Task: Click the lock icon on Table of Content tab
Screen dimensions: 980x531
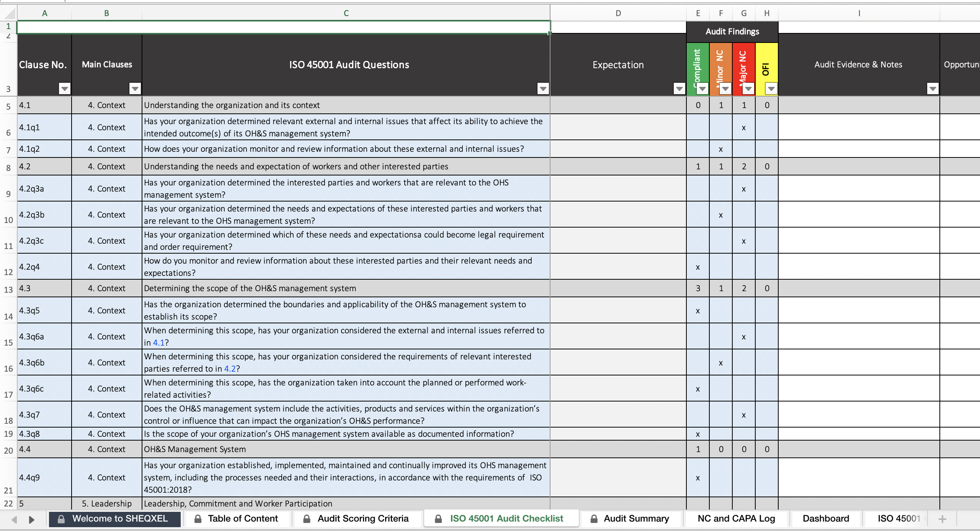Action: 198,518
